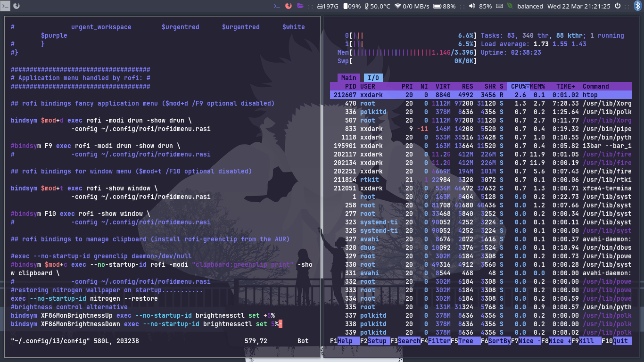
Task: Click the CPU 0 usage meter bar
Action: coord(411,35)
